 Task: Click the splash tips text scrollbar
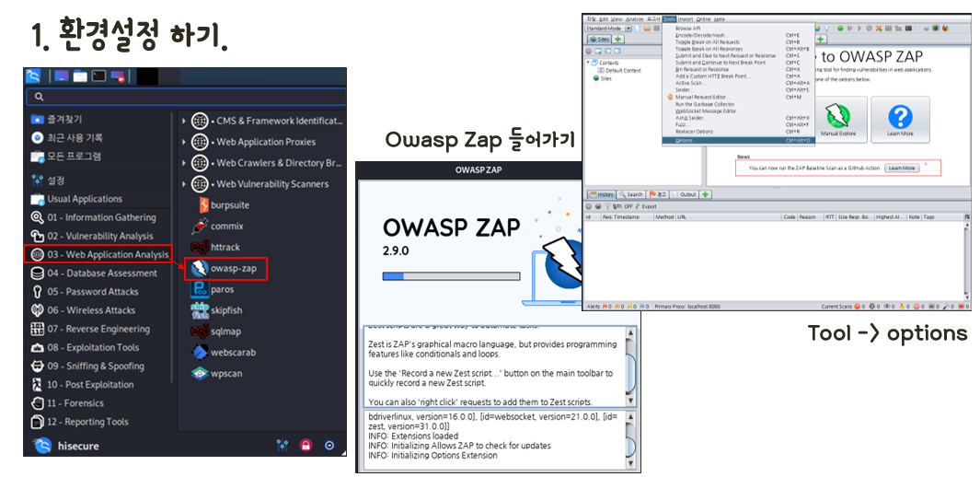630,366
